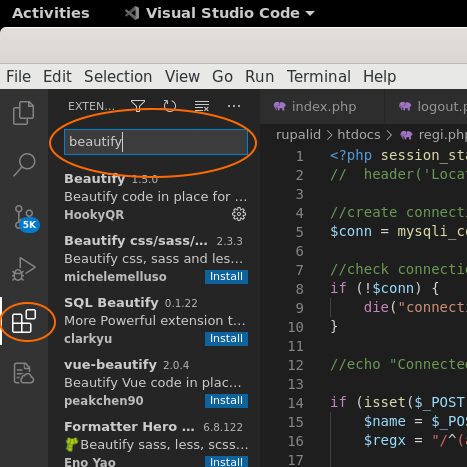Click 'Beautify code in place for ...' description

[x=156, y=197]
